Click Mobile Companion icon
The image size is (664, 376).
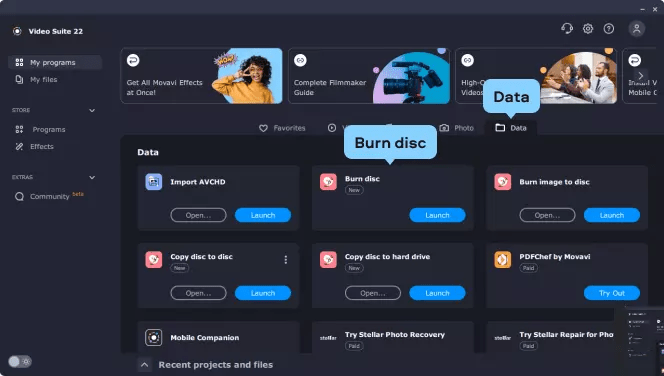tap(154, 337)
